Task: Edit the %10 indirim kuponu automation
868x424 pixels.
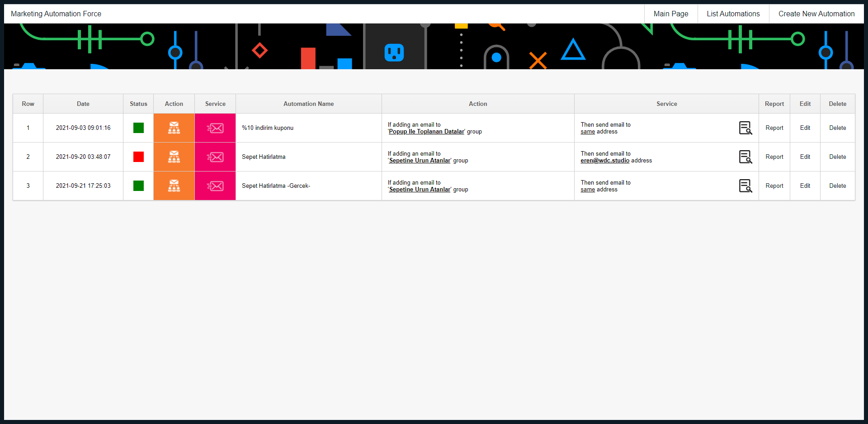Action: tap(805, 128)
